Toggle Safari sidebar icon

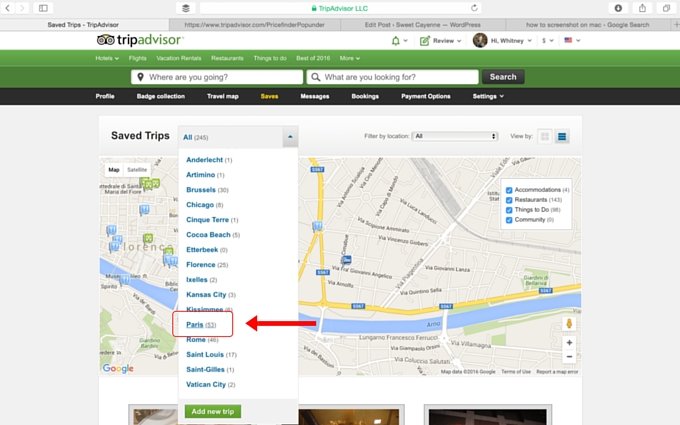point(43,8)
